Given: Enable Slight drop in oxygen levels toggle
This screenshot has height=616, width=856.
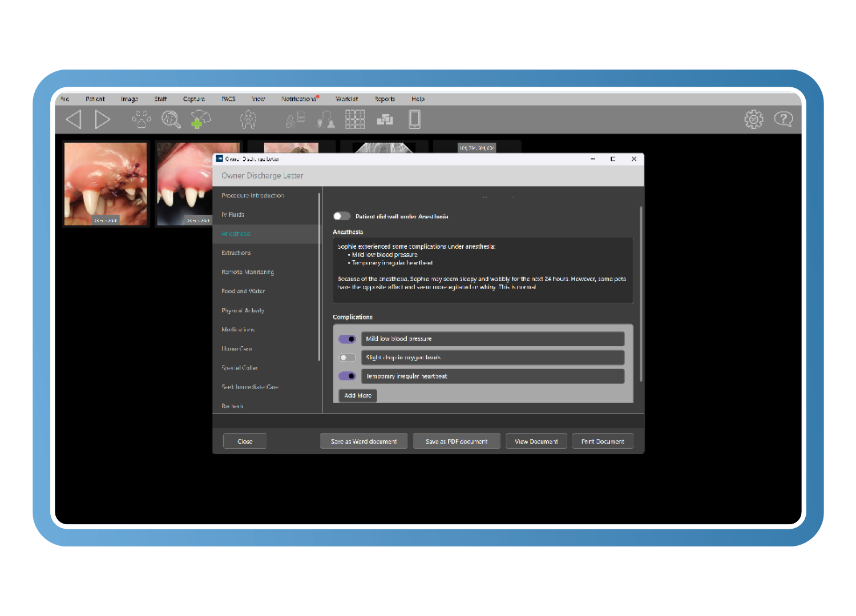Looking at the screenshot, I should pos(347,358).
